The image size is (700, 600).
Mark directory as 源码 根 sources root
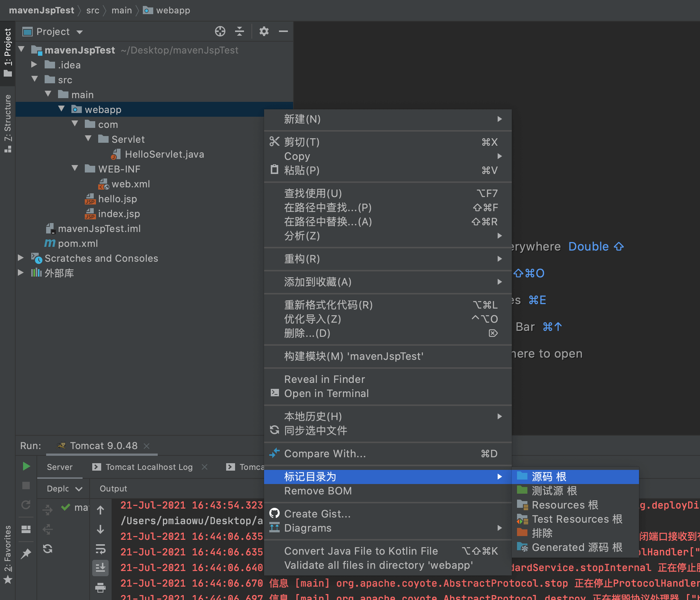tap(575, 477)
